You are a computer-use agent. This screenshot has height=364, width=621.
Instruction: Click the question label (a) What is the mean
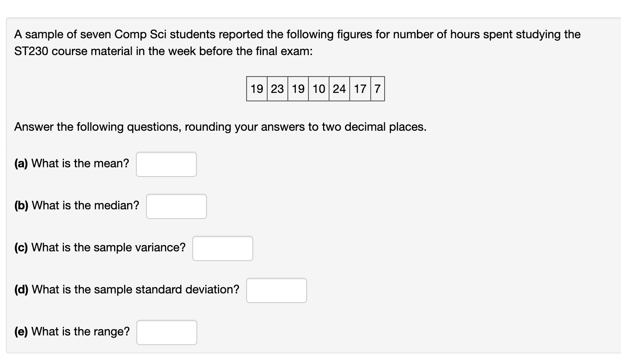click(x=72, y=164)
